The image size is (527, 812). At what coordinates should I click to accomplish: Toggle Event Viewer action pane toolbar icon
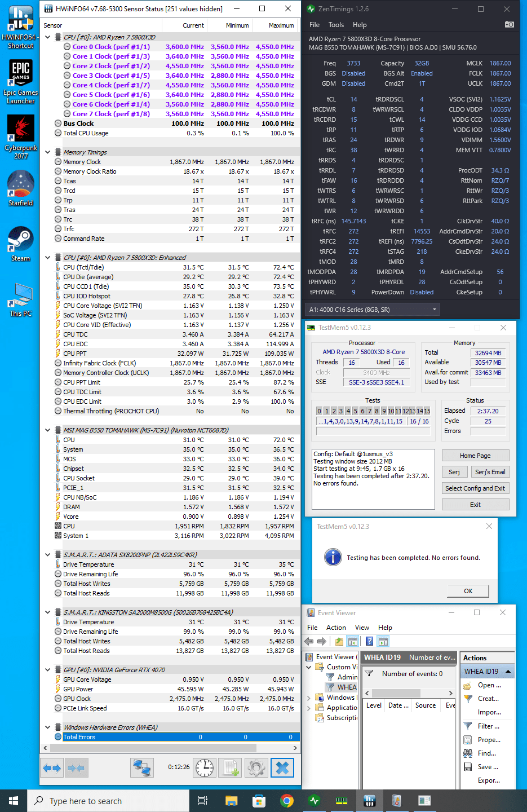point(383,641)
